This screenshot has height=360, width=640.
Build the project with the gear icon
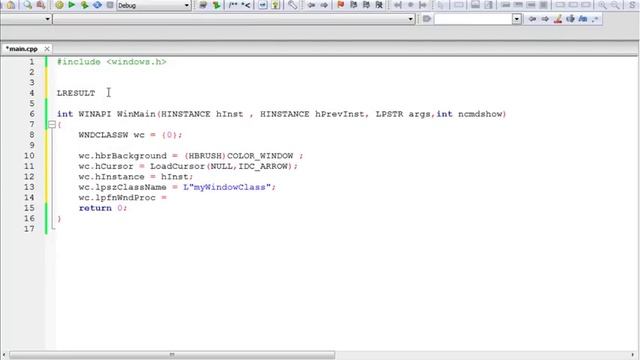[59, 5]
